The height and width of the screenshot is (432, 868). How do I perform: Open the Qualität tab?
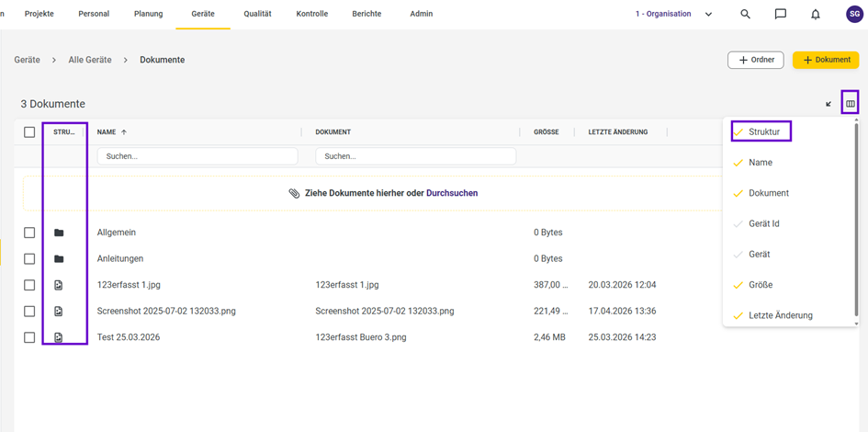pos(257,14)
